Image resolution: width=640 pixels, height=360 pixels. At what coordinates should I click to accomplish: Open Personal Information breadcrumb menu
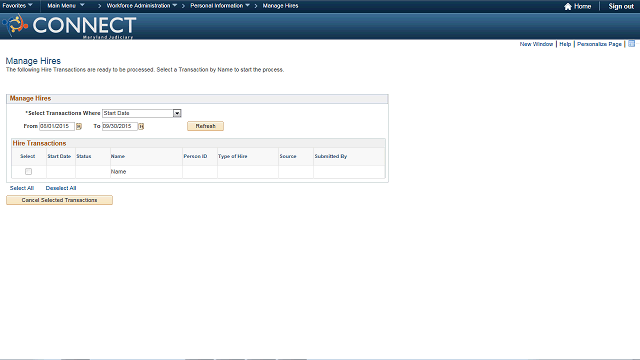(220, 6)
